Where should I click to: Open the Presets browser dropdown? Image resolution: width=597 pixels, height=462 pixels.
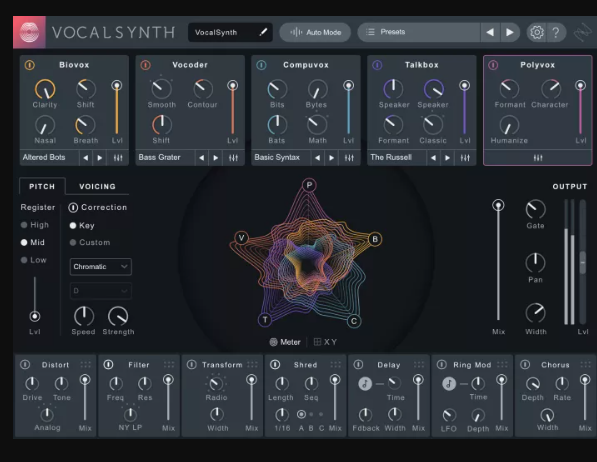419,32
